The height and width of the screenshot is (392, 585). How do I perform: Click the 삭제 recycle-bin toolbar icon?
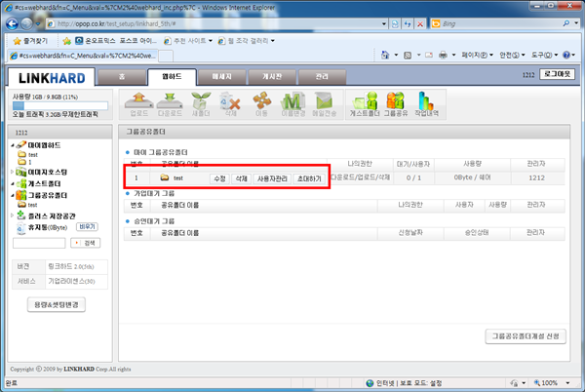point(230,104)
